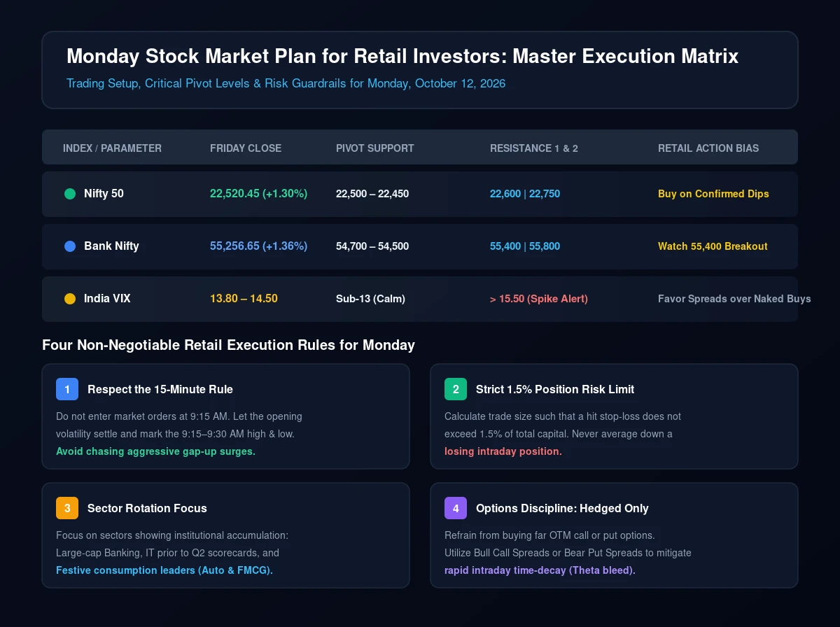This screenshot has width=840, height=627.
Task: Click the blue number 1 rule badge
Action: 67,389
